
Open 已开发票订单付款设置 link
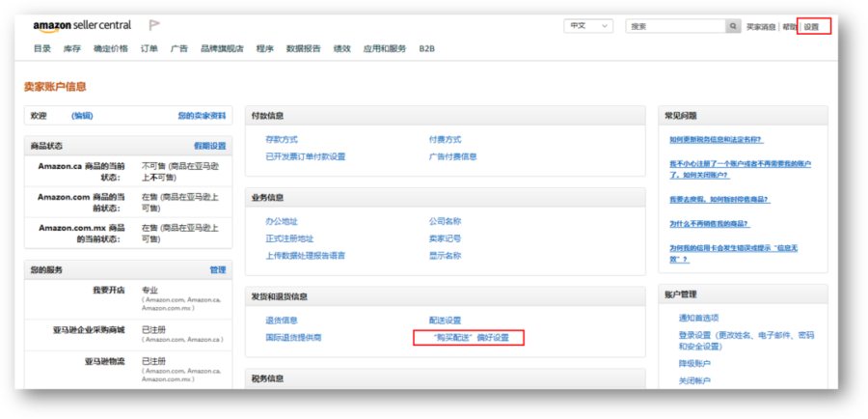(306, 156)
